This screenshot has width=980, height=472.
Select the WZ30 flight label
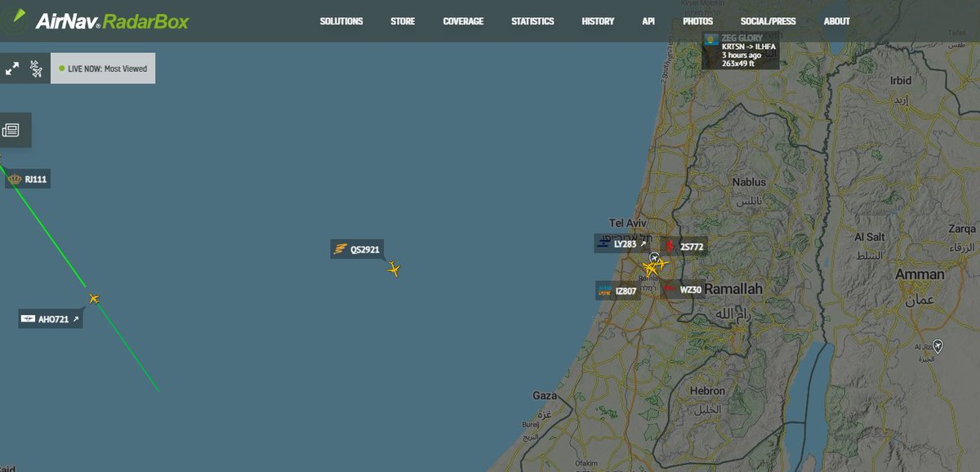(x=683, y=289)
